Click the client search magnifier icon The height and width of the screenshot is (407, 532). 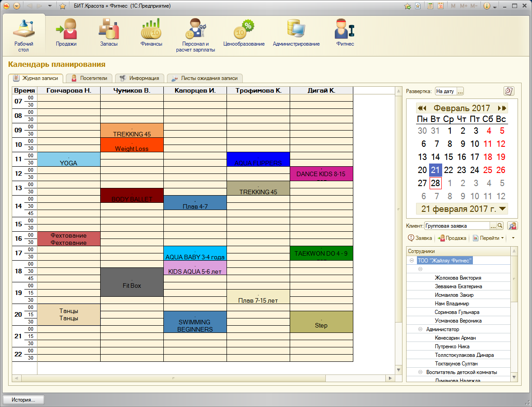point(500,226)
